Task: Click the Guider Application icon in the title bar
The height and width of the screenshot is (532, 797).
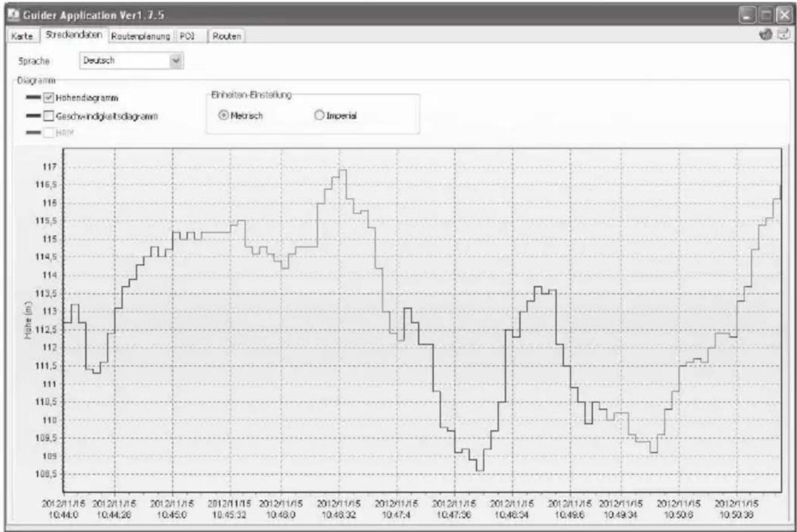Action: click(x=13, y=14)
